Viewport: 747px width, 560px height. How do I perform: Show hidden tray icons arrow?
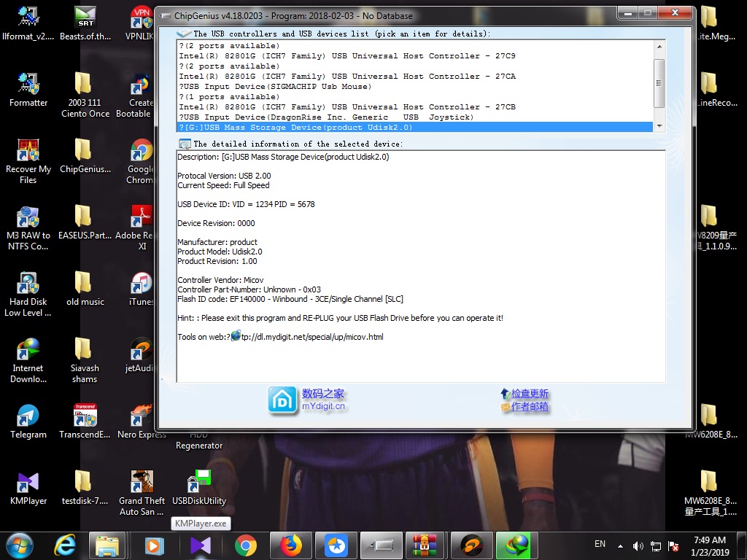click(x=620, y=546)
